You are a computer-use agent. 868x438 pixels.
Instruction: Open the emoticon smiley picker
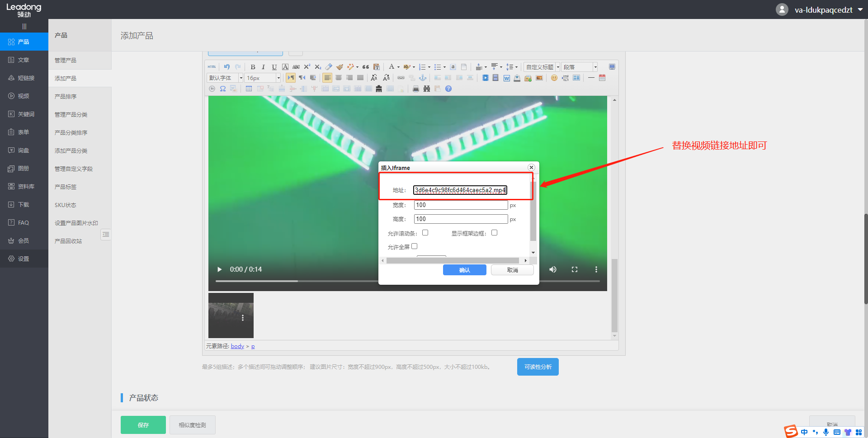(x=554, y=78)
